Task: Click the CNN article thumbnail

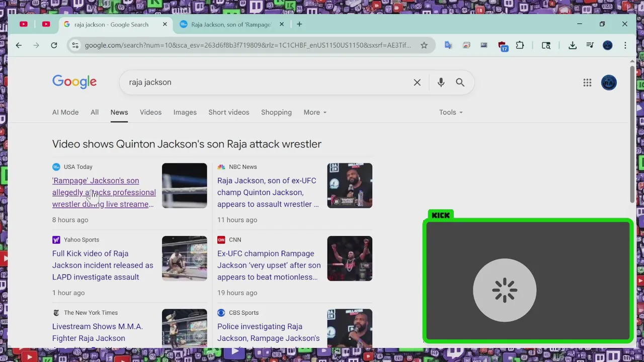Action: tap(350, 258)
